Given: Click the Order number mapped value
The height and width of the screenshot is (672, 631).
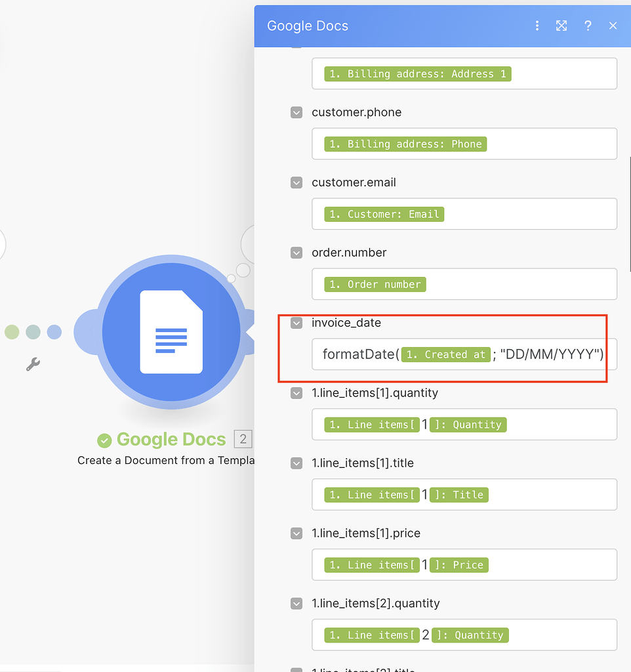Looking at the screenshot, I should [375, 283].
